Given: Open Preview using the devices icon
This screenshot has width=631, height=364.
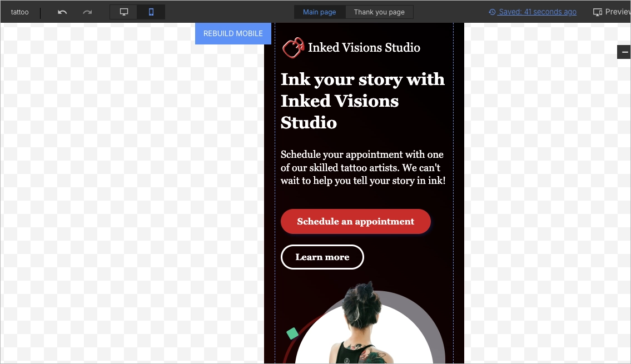Looking at the screenshot, I should click(x=598, y=11).
